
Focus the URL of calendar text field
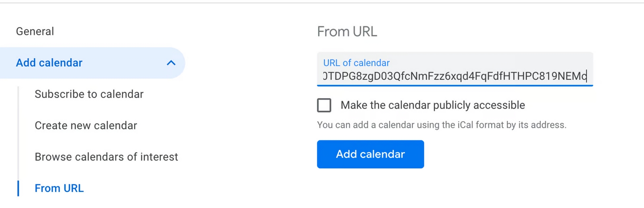coord(455,76)
